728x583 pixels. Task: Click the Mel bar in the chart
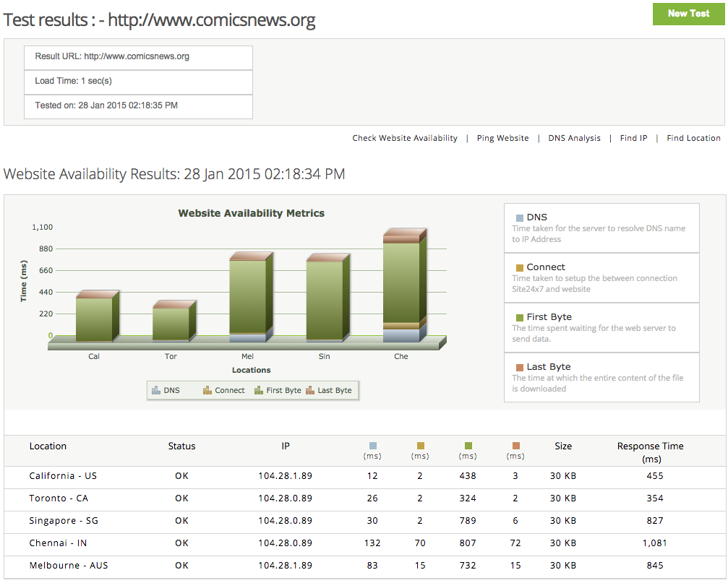pos(251,298)
